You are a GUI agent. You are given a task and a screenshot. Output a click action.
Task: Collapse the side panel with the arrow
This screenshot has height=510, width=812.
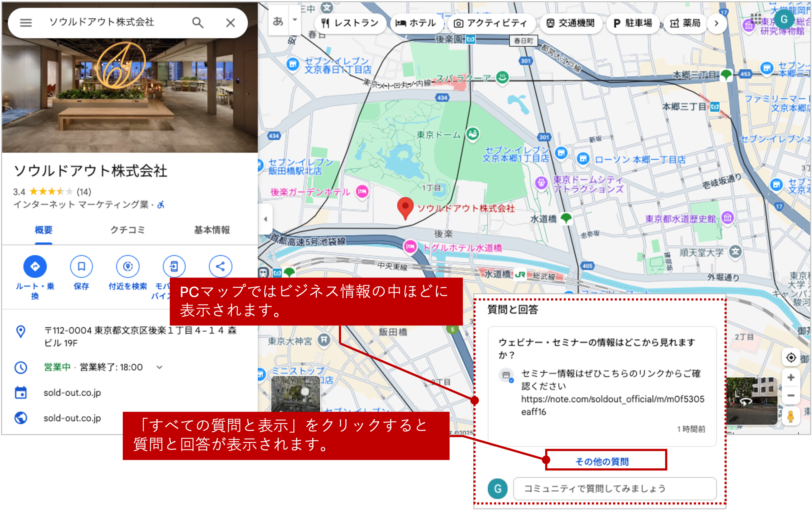click(265, 219)
